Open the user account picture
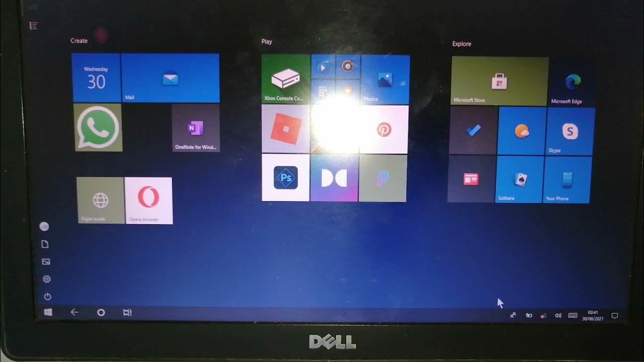The image size is (644, 362). pyautogui.click(x=44, y=227)
